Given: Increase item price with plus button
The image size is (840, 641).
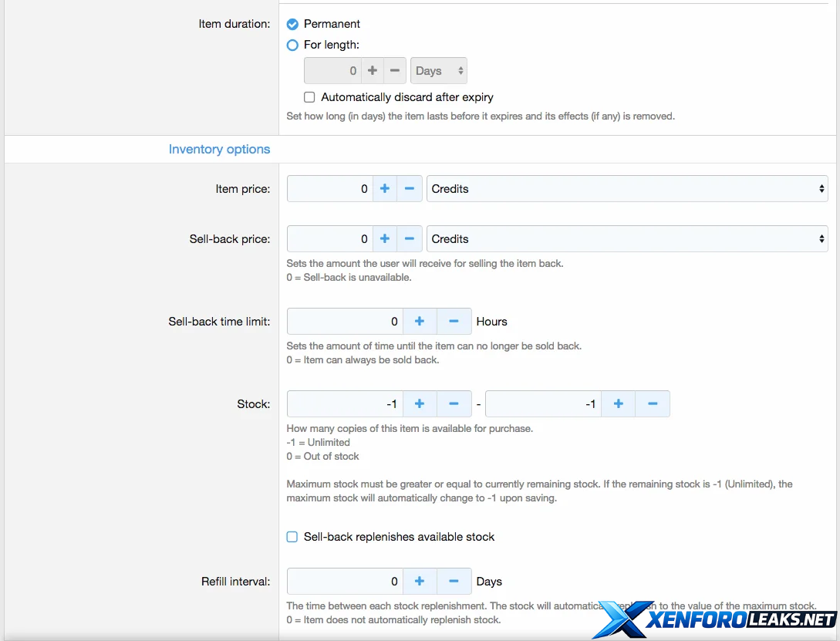Looking at the screenshot, I should pyautogui.click(x=385, y=189).
